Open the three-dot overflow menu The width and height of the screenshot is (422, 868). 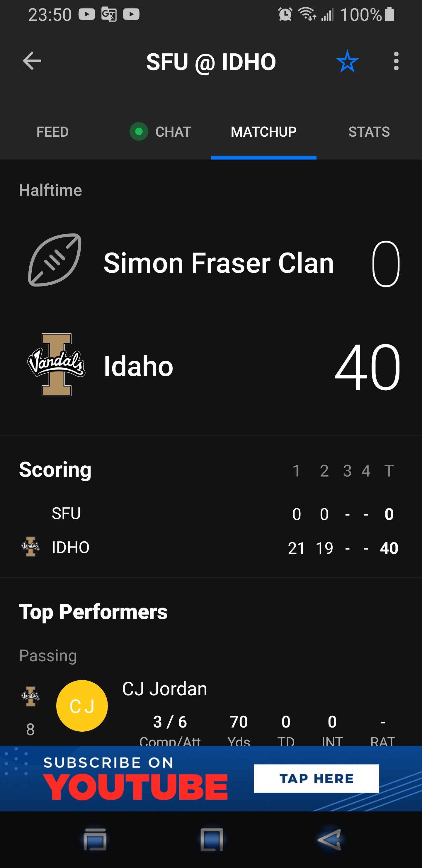[x=396, y=61]
